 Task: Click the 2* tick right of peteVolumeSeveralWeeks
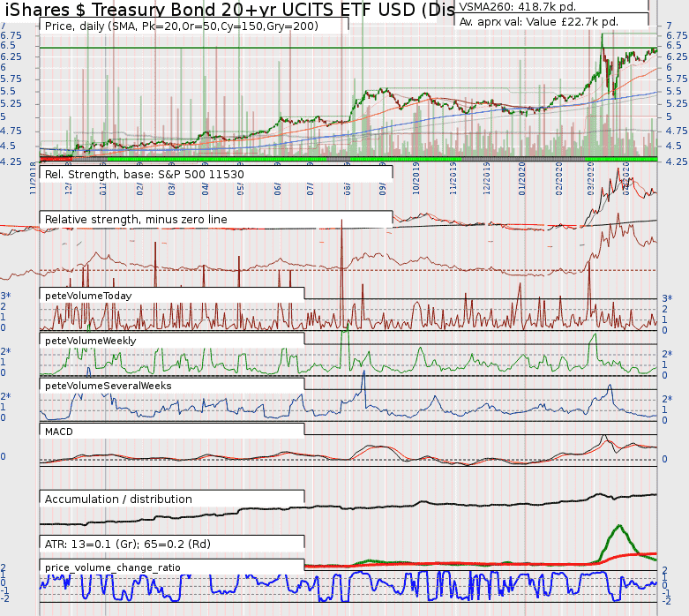tap(667, 399)
